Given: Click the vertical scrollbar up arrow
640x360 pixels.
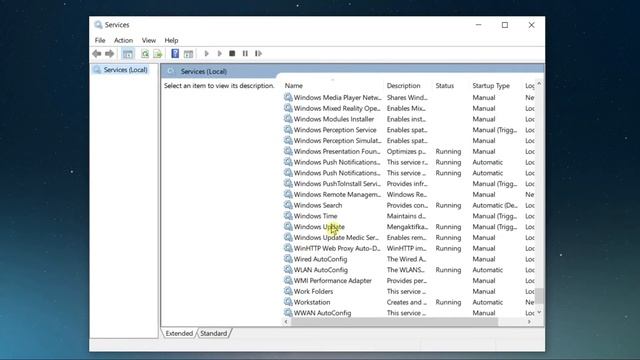Looking at the screenshot, I should point(539,84).
